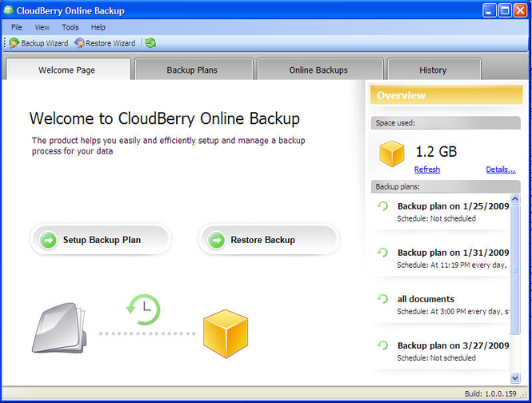The width and height of the screenshot is (532, 403).
Task: Click 'Schedule: At 11:19 PM every day' text
Action: pyautogui.click(x=452, y=265)
